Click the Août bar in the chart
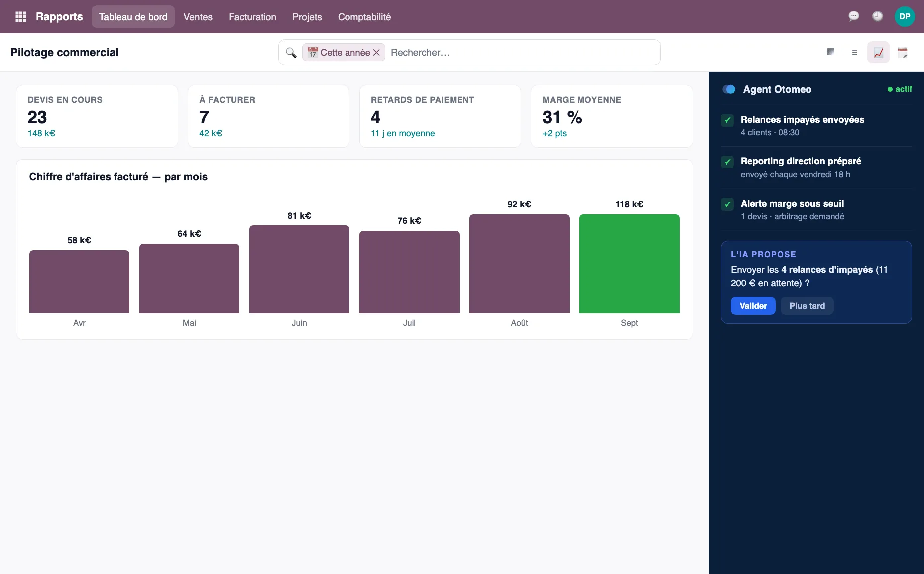The image size is (924, 574). (x=519, y=264)
